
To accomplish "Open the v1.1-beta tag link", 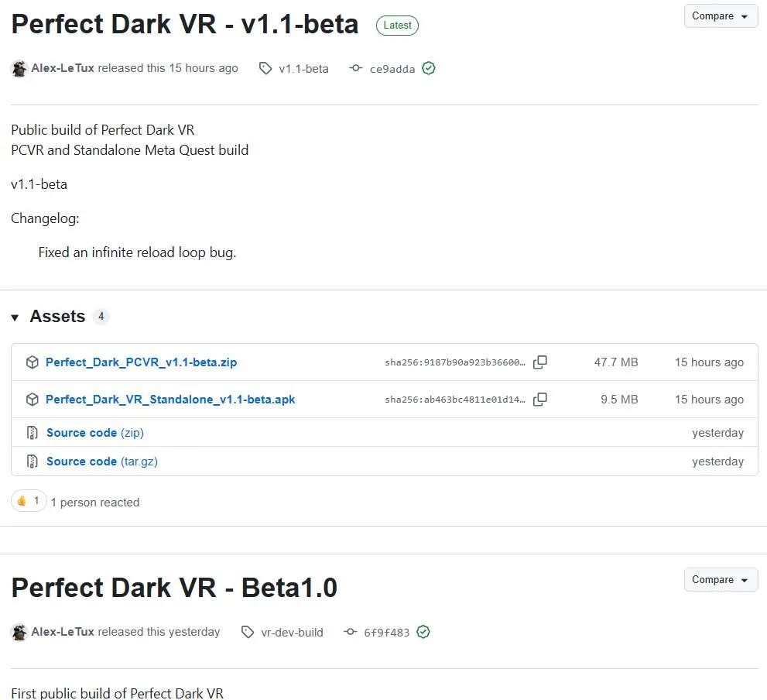I will point(303,69).
